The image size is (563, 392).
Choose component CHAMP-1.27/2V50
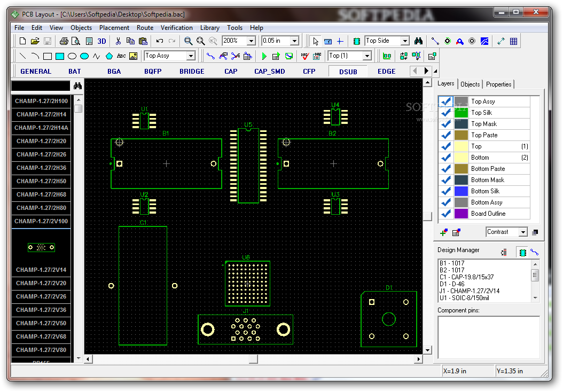pos(41,323)
